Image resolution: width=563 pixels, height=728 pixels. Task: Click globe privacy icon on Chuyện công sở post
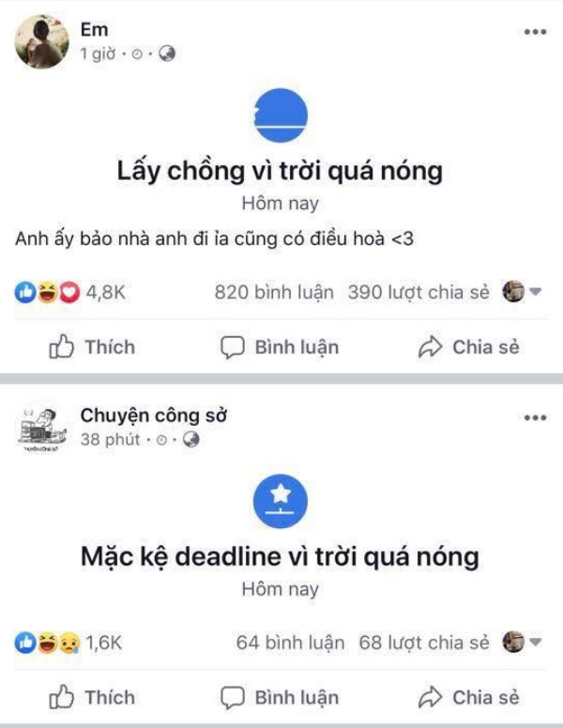tap(190, 439)
